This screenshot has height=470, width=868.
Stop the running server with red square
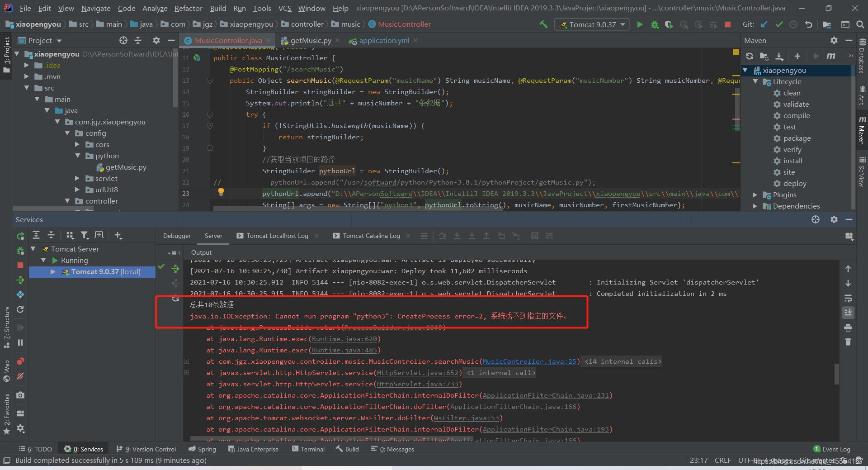[727, 24]
